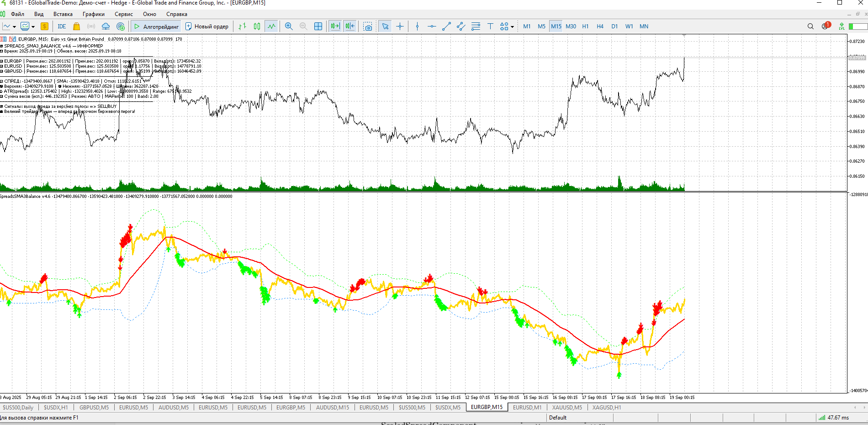Open the MetaEditor IDE
The width and height of the screenshot is (868, 425).
pos(62,27)
